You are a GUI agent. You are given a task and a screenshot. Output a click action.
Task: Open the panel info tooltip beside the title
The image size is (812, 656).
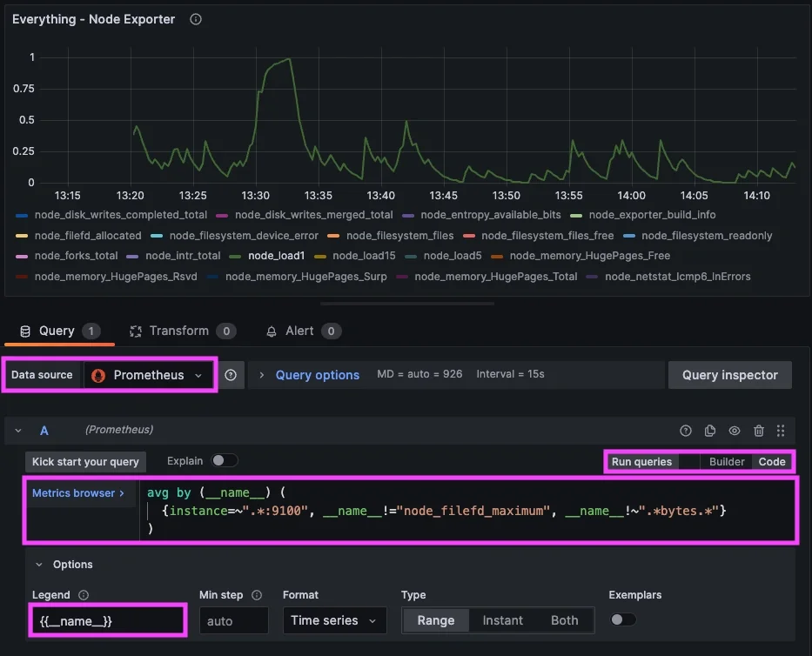[x=195, y=18]
